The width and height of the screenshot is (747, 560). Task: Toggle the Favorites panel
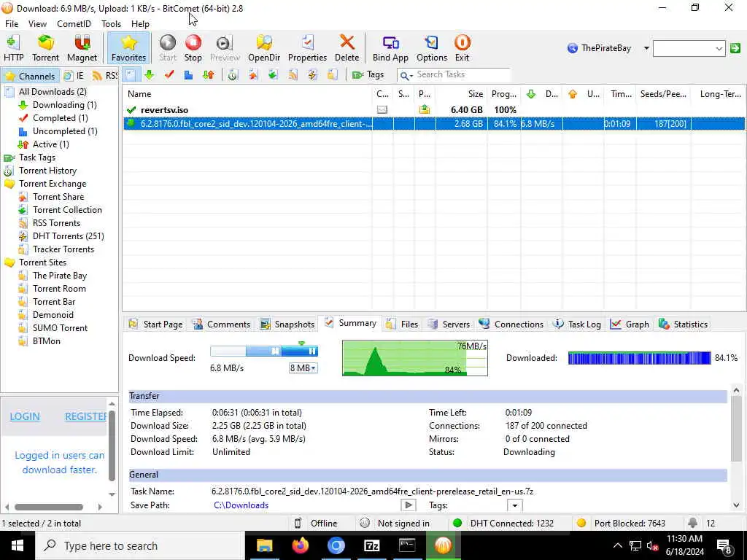128,48
